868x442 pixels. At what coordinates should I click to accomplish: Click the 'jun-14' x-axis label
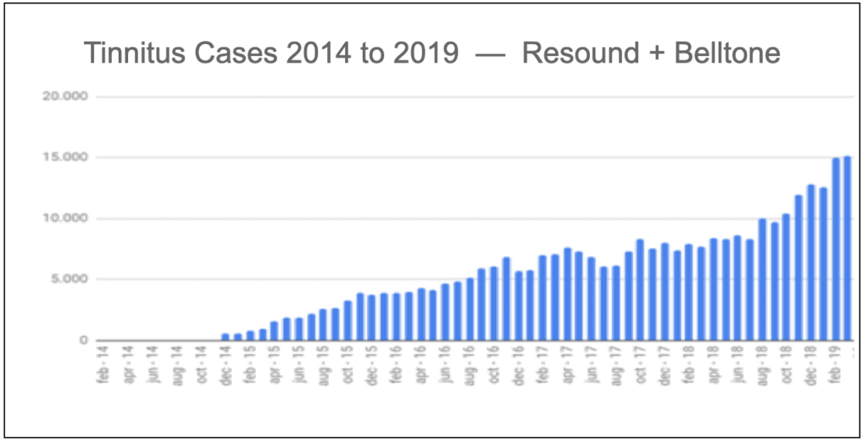pyautogui.click(x=153, y=365)
